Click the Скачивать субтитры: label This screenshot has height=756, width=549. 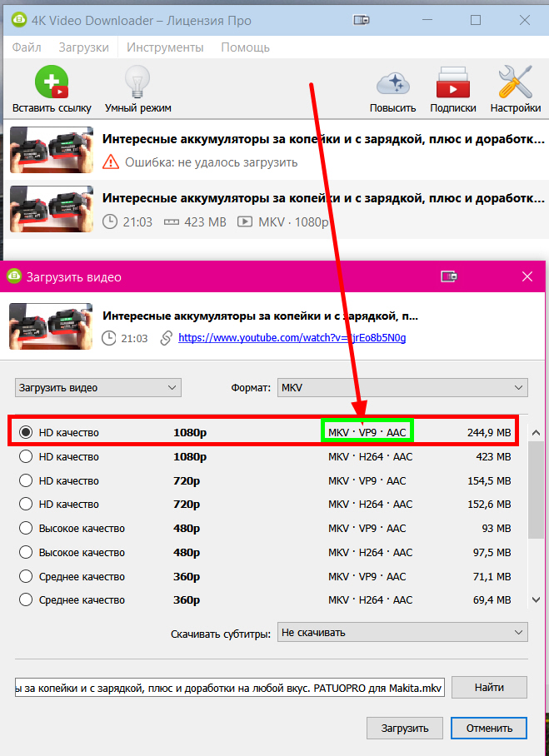click(221, 634)
